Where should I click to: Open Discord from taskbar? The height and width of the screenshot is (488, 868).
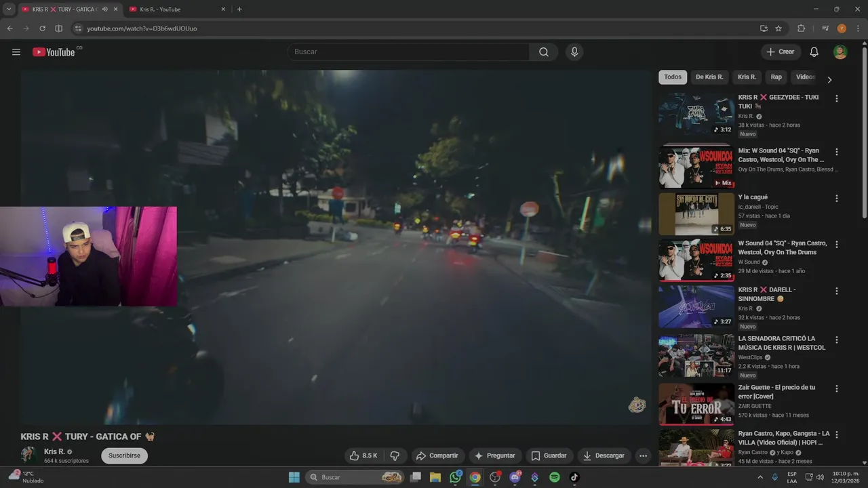515,477
